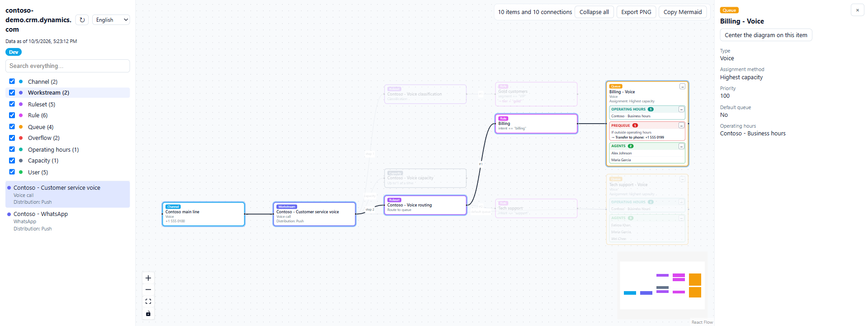Click the Maria Garcia agent in Billing queue
The height and width of the screenshot is (326, 868).
(x=647, y=160)
